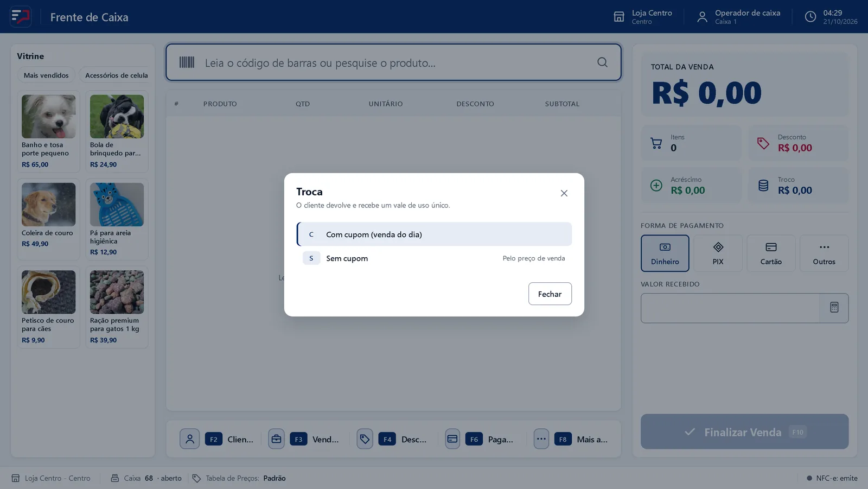Close the Troca dialog with the X icon
Viewport: 868px width, 489px height.
(564, 193)
